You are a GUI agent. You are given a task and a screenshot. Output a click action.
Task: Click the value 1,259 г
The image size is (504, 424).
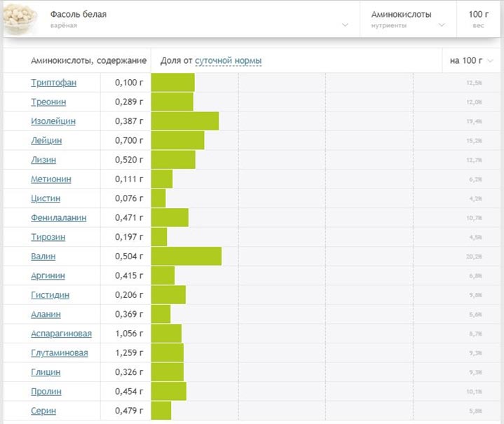point(129,353)
